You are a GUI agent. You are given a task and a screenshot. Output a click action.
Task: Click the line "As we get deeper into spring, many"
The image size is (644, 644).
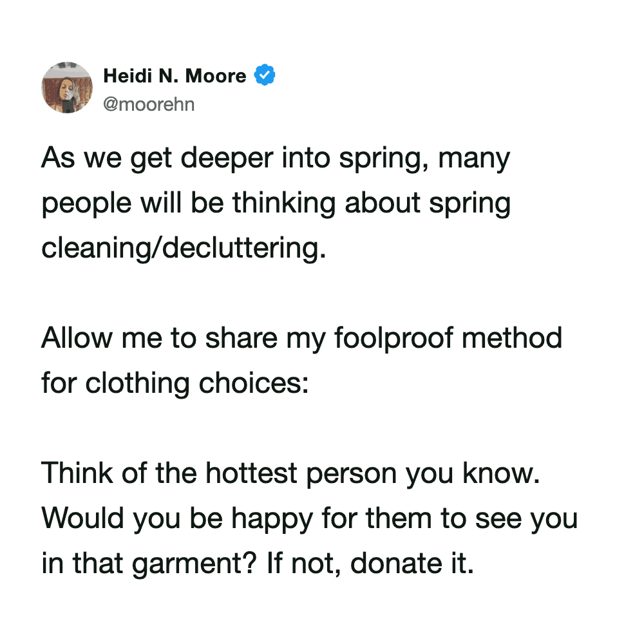276,159
